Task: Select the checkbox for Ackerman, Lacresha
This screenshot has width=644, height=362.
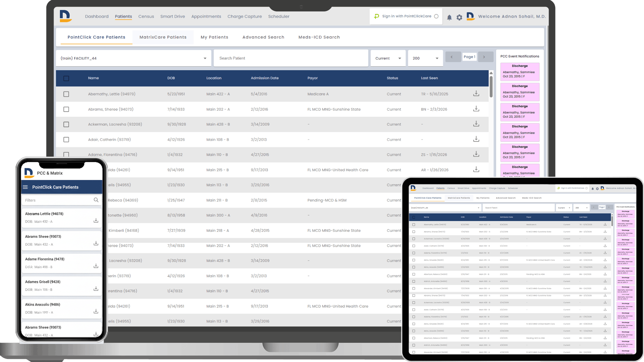Action: (x=66, y=124)
